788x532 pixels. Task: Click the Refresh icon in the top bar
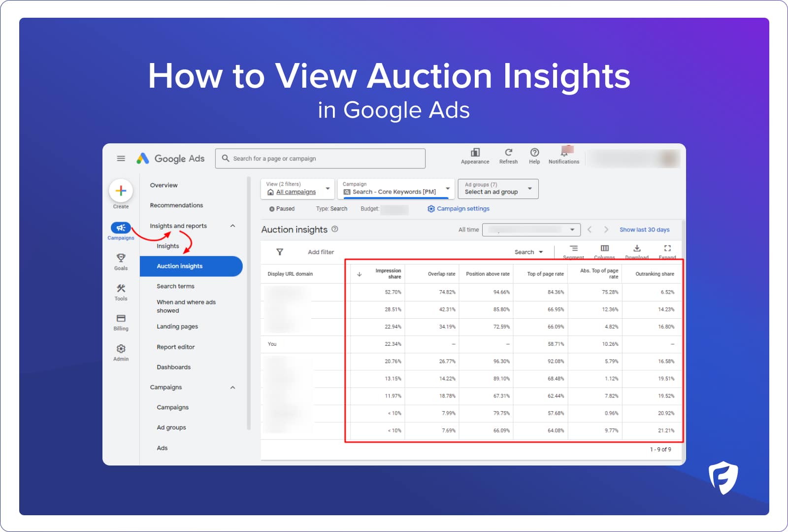tap(508, 154)
